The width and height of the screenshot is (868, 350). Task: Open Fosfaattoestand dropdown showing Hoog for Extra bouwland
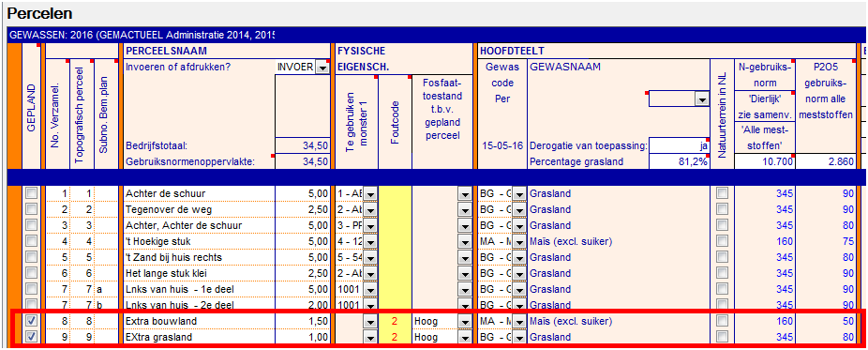pyautogui.click(x=464, y=322)
